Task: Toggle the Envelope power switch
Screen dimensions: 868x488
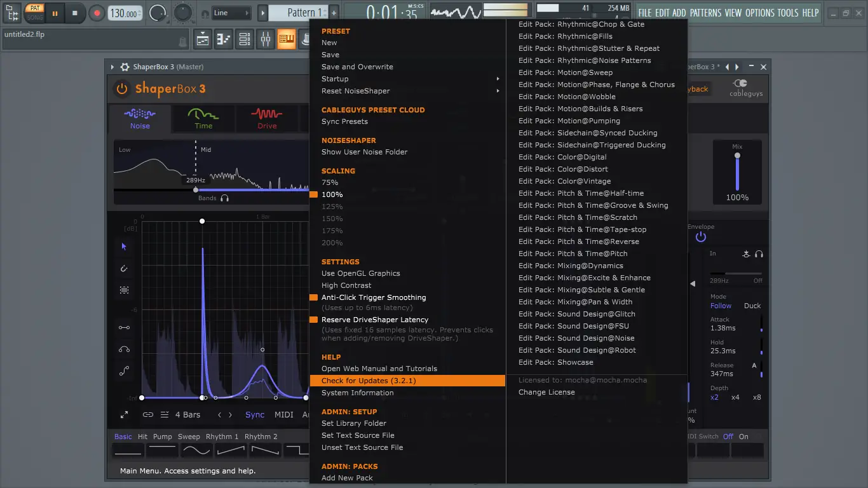Action: 701,237
